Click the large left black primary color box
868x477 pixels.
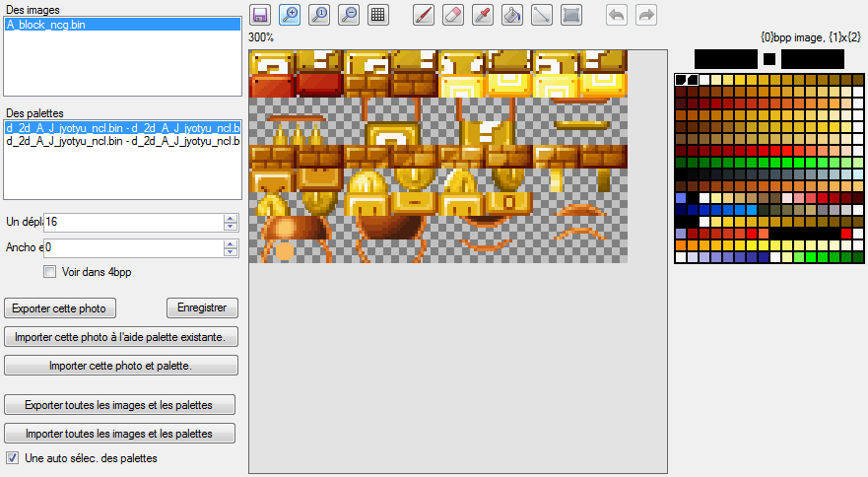click(x=726, y=59)
